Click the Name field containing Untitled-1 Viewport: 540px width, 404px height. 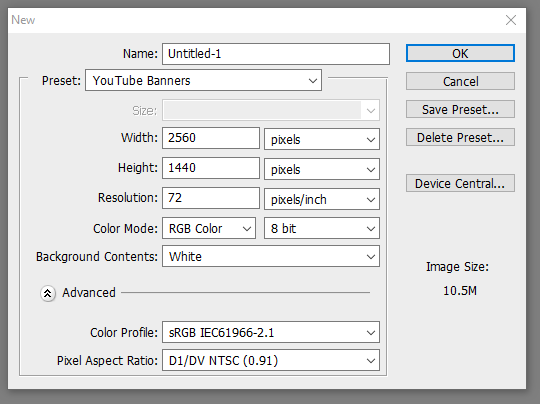click(x=276, y=54)
